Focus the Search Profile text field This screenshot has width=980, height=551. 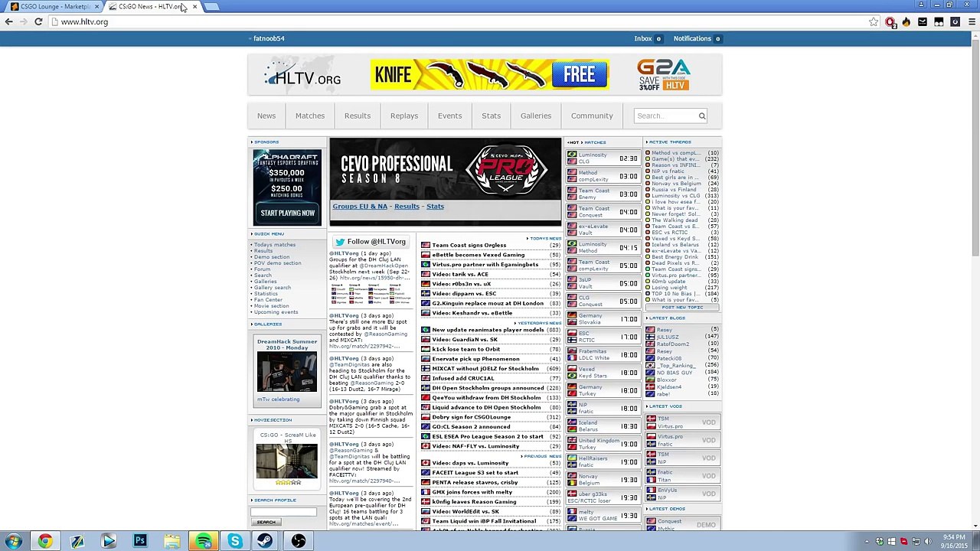(283, 512)
